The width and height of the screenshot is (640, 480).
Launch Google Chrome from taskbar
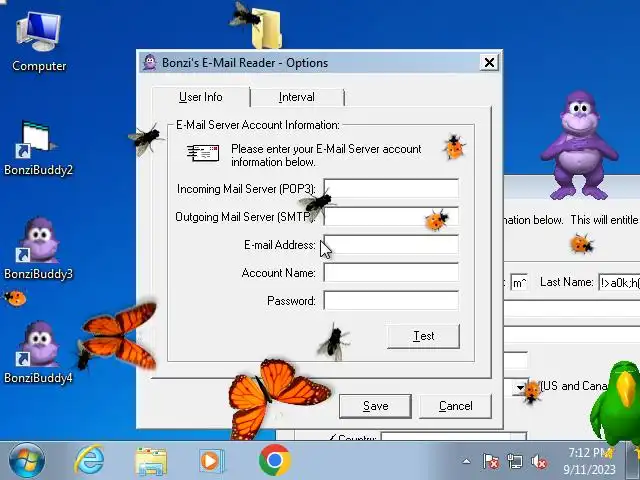[x=275, y=460]
